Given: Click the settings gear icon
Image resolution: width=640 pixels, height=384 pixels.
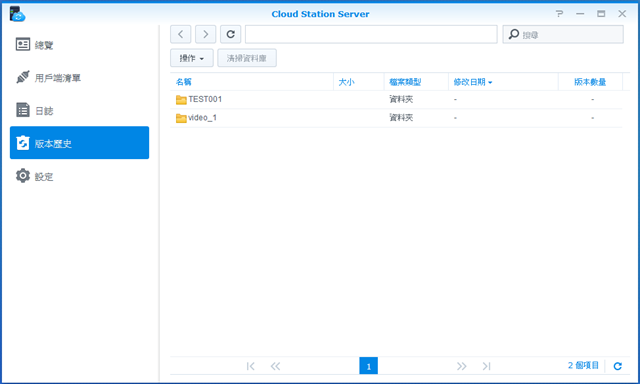Looking at the screenshot, I should click(23, 175).
